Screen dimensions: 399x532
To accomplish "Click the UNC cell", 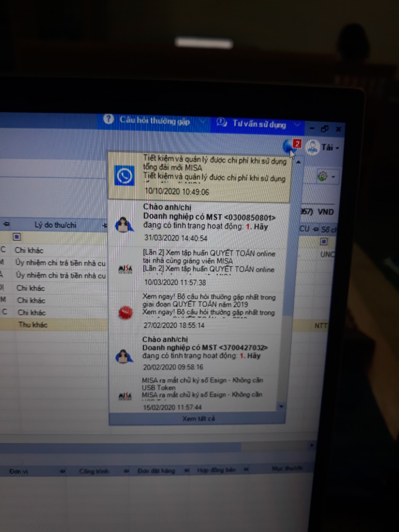I will click(x=327, y=254).
